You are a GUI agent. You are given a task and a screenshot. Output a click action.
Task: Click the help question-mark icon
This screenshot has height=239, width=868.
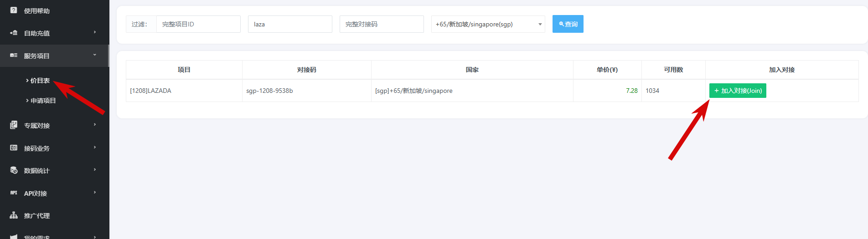tap(14, 10)
